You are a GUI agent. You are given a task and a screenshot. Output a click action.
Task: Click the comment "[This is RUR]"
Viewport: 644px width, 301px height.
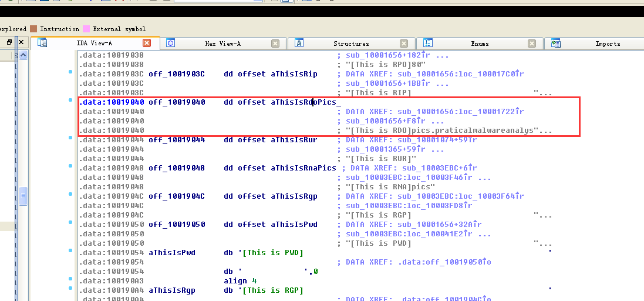pos(381,159)
